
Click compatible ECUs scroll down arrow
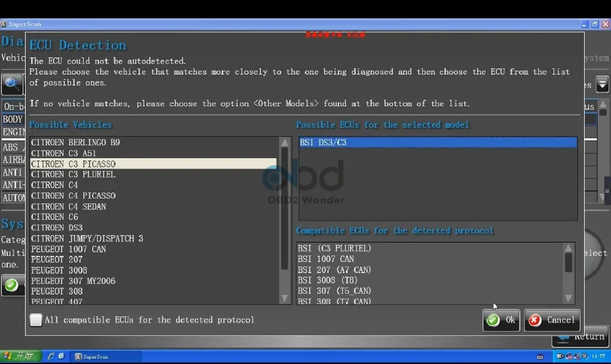(x=568, y=298)
